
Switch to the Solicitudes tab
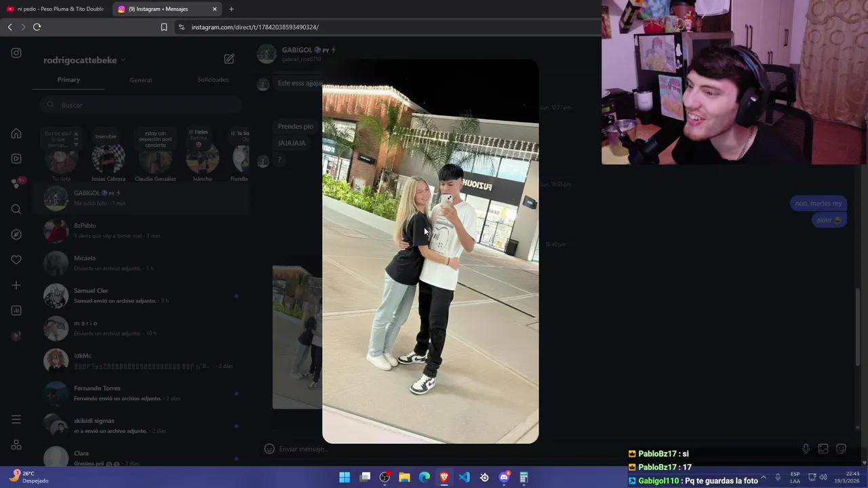(213, 80)
